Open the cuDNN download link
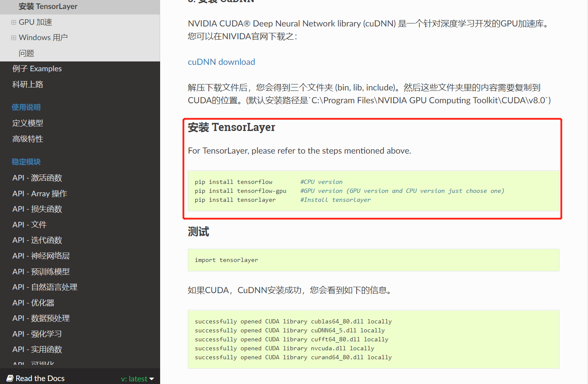The width and height of the screenshot is (588, 384). (221, 61)
